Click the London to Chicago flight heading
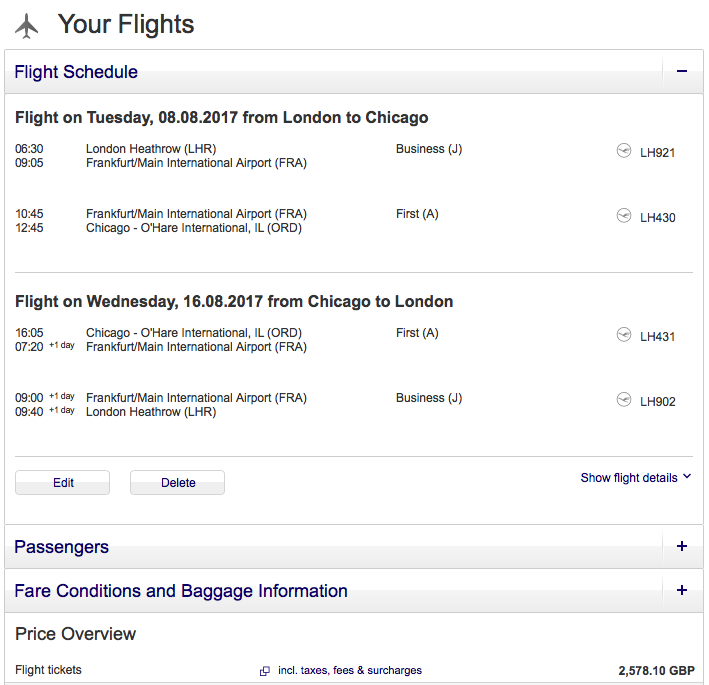The image size is (709, 685). [222, 118]
